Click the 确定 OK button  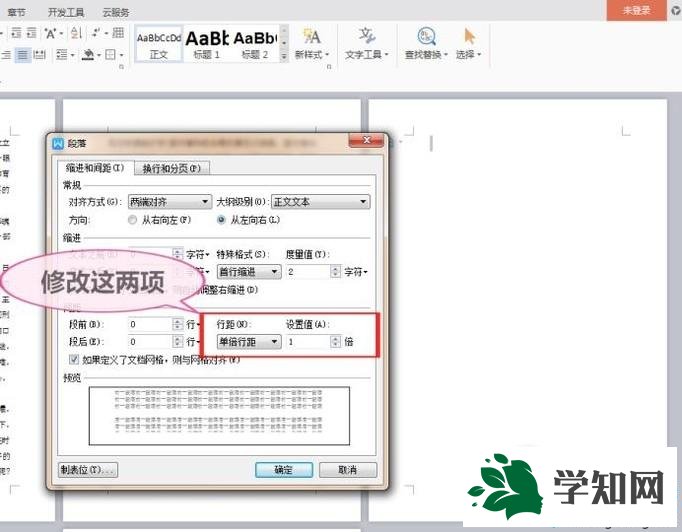tap(284, 470)
